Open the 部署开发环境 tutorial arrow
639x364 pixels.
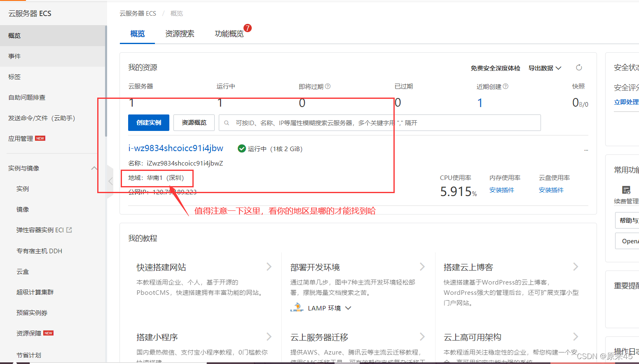coord(422,267)
